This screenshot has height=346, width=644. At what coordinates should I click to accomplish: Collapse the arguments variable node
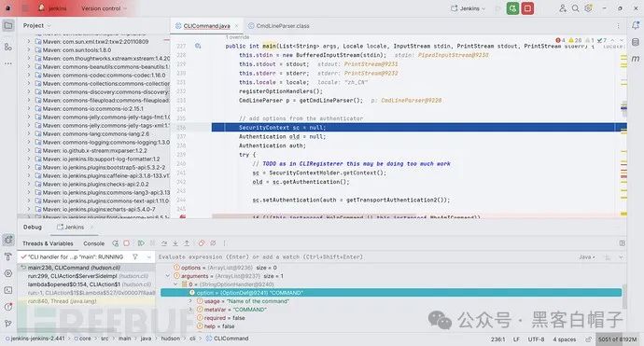pyautogui.click(x=168, y=276)
